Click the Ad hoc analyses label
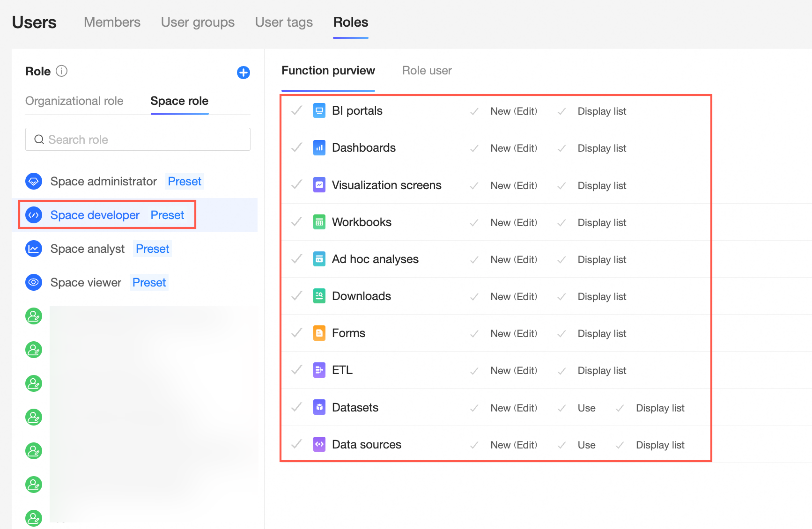Viewport: 812px width, 529px height. (x=375, y=259)
